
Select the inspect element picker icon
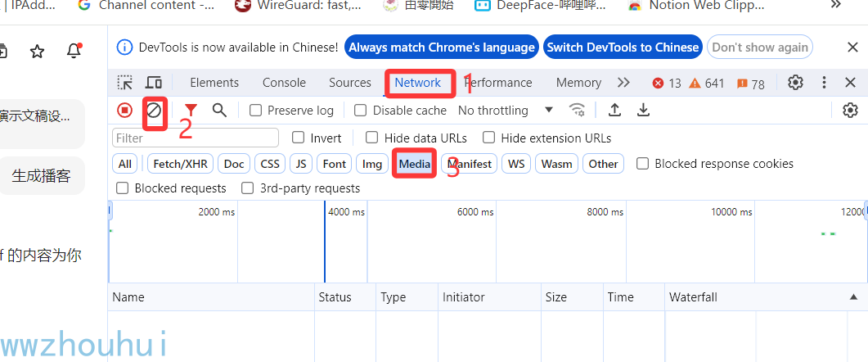click(125, 83)
